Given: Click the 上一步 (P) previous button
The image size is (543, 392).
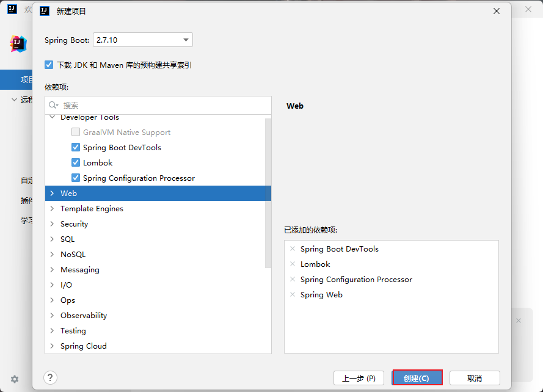Looking at the screenshot, I should 359,378.
